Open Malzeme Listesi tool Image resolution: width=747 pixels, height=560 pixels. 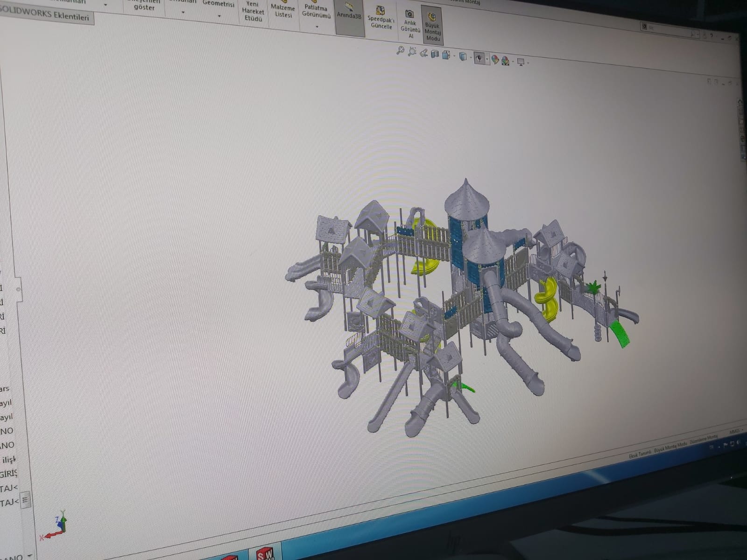pos(283,11)
